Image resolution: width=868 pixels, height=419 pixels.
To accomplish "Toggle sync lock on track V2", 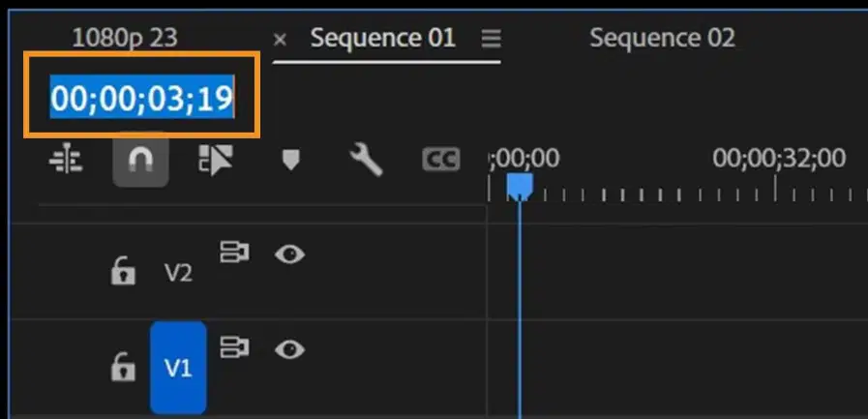I will pos(234,252).
